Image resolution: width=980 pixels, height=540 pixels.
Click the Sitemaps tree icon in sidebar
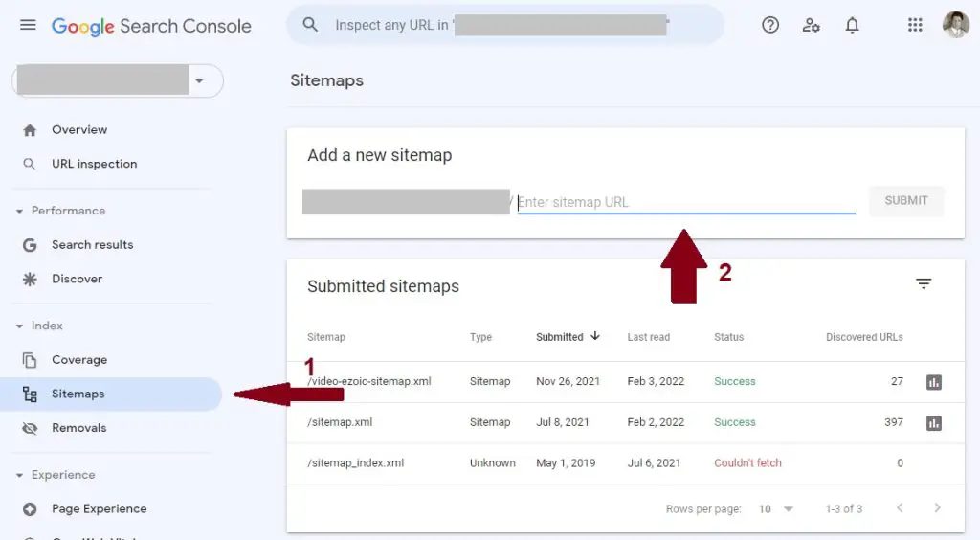coord(30,394)
